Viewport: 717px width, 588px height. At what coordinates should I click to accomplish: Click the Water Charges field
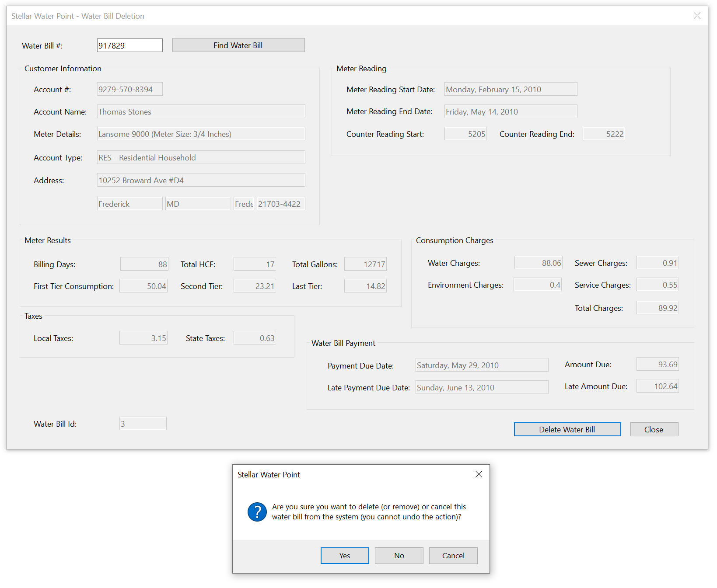coord(538,263)
